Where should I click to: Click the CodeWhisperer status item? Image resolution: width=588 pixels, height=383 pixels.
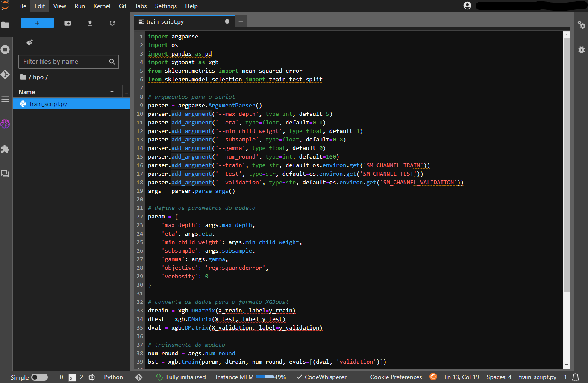tap(321, 377)
